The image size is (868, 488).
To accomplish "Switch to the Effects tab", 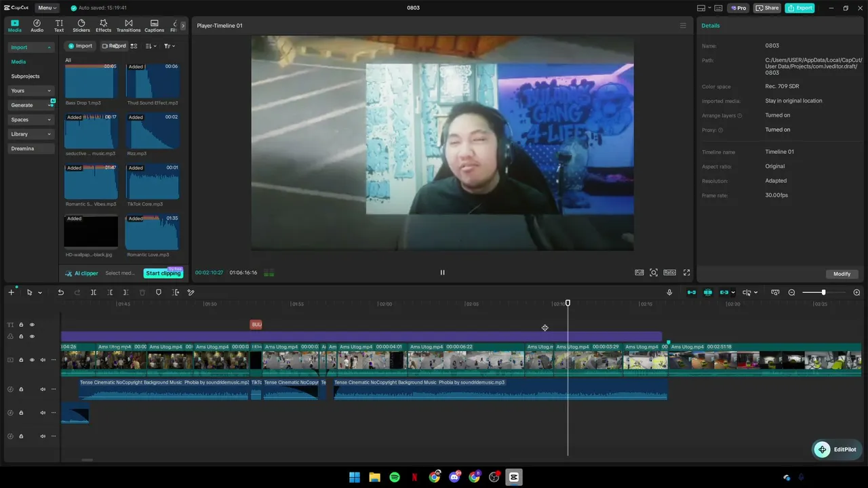I will pyautogui.click(x=103, y=26).
